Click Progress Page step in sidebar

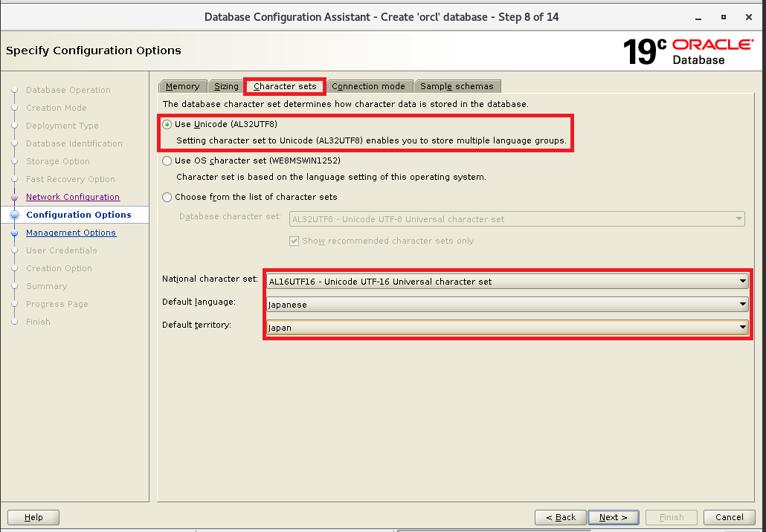pos(57,304)
